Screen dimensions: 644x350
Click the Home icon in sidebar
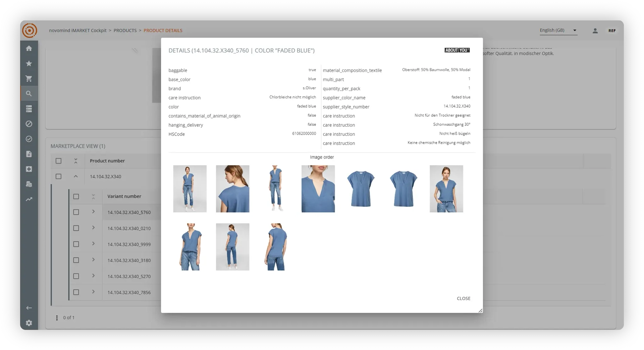tap(29, 48)
